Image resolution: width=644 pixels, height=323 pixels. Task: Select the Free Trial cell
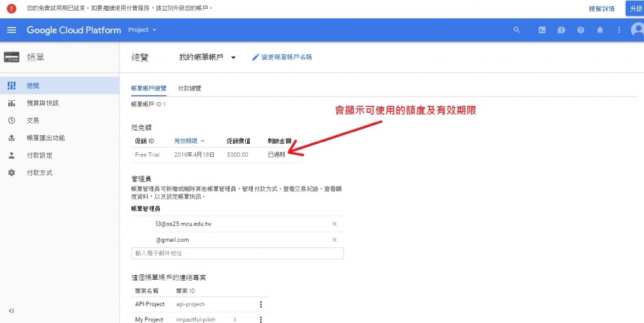coord(147,155)
